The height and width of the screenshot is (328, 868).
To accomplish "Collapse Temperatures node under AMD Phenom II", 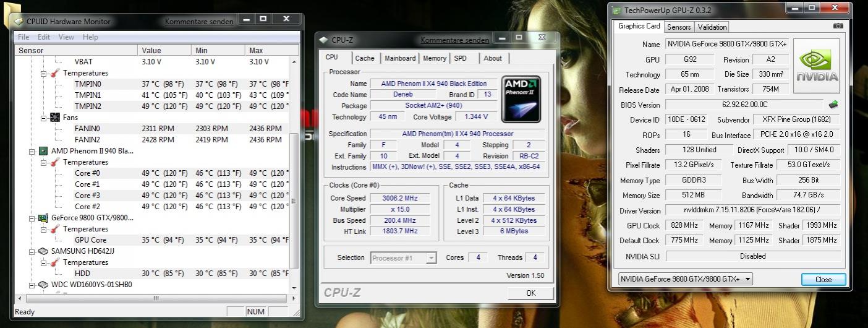I will click(45, 162).
